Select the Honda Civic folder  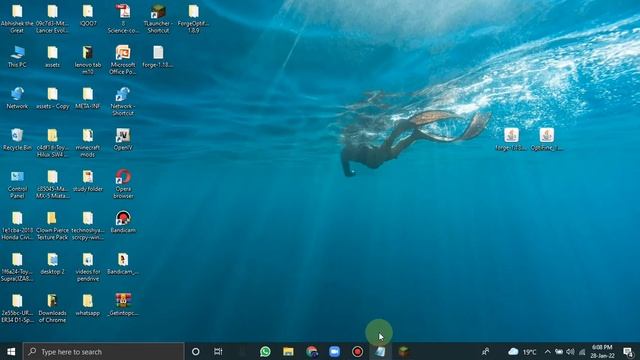(17, 225)
